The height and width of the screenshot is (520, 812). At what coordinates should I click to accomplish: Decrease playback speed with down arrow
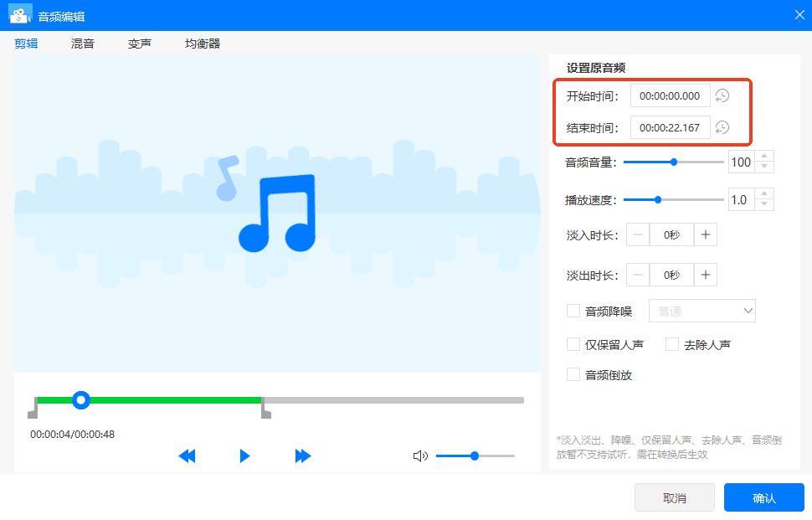click(763, 204)
